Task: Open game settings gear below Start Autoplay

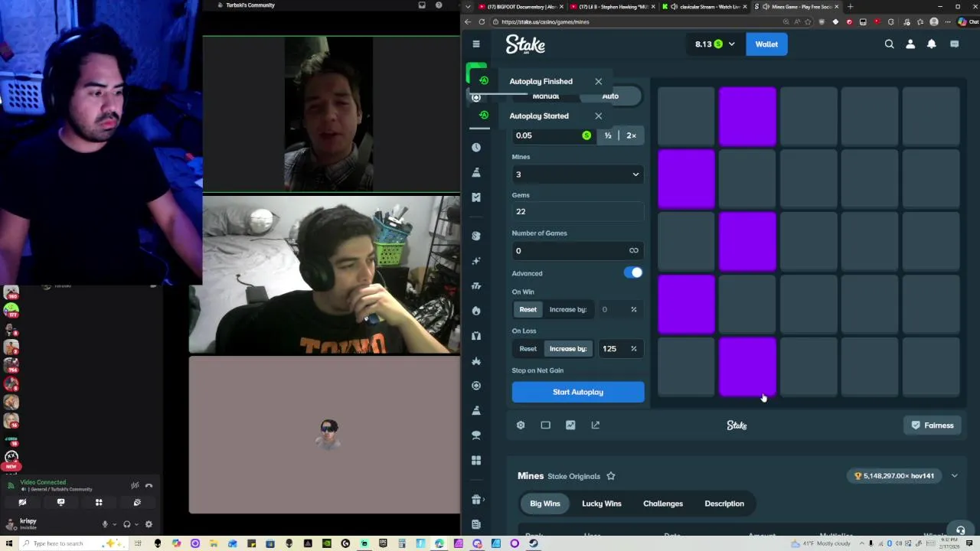Action: 521,425
